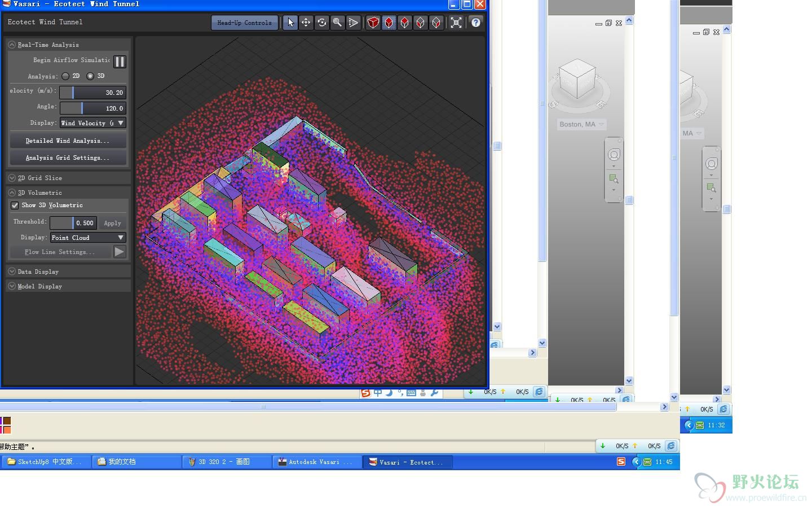Open the Boston, MA location dropdown
The image size is (812, 508).
click(581, 124)
